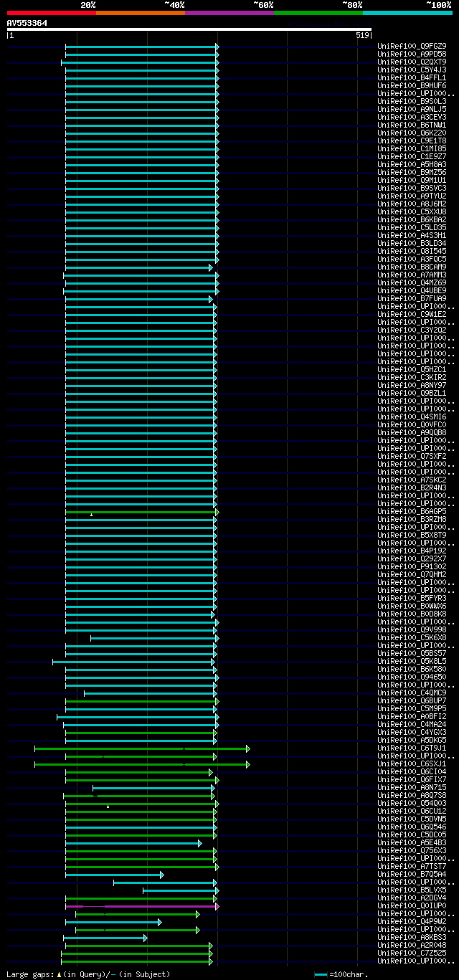
Task: Select the UniRef100_A5H8A3 label
Action: (x=412, y=164)
